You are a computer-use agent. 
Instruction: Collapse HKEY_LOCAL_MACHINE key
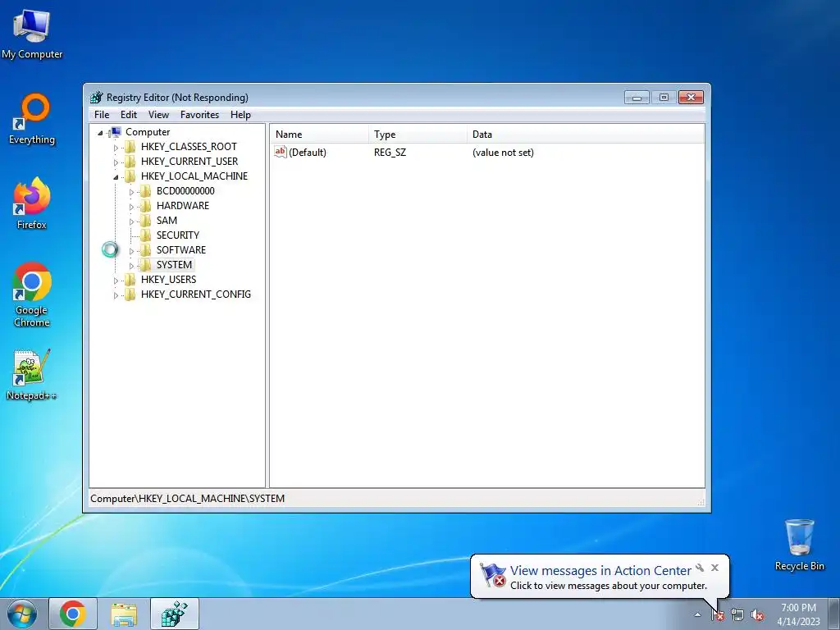(x=116, y=177)
